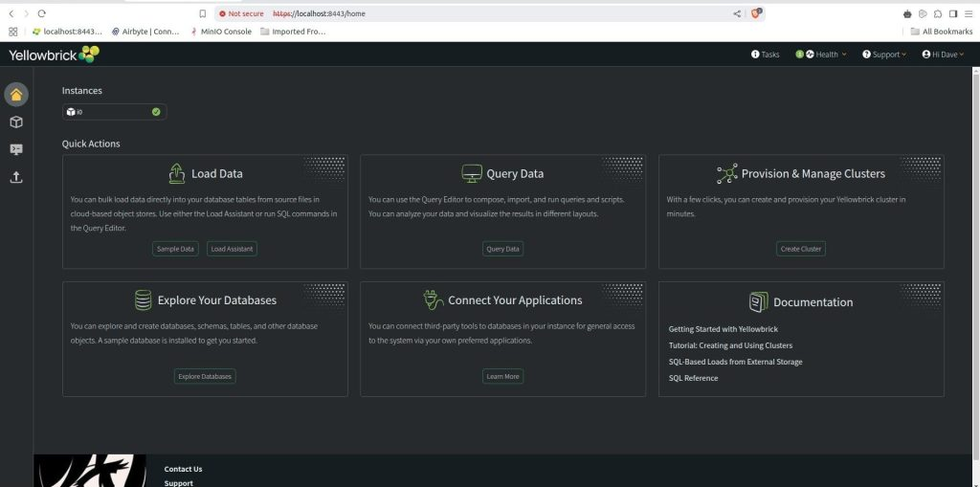This screenshot has width=980, height=487.
Task: Click the Learn More button
Action: 503,376
